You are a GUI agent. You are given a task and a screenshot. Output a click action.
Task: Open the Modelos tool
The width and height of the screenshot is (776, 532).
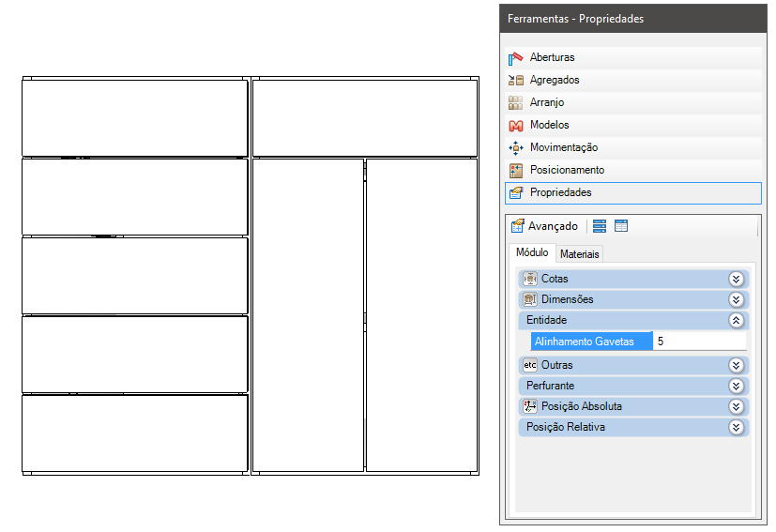point(633,125)
